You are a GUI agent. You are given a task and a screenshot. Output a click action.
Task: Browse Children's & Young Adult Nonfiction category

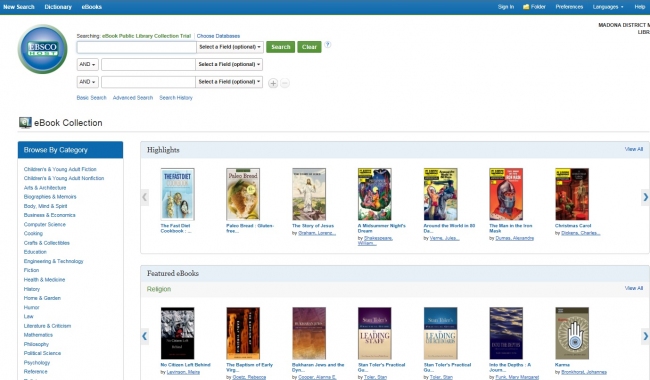click(64, 178)
